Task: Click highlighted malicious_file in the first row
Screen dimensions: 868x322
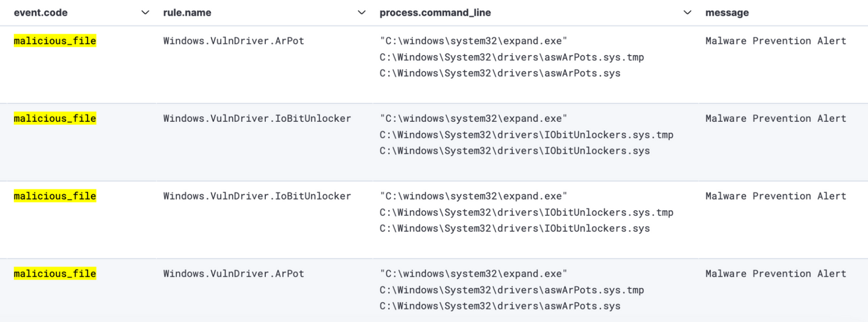Action: coord(55,41)
